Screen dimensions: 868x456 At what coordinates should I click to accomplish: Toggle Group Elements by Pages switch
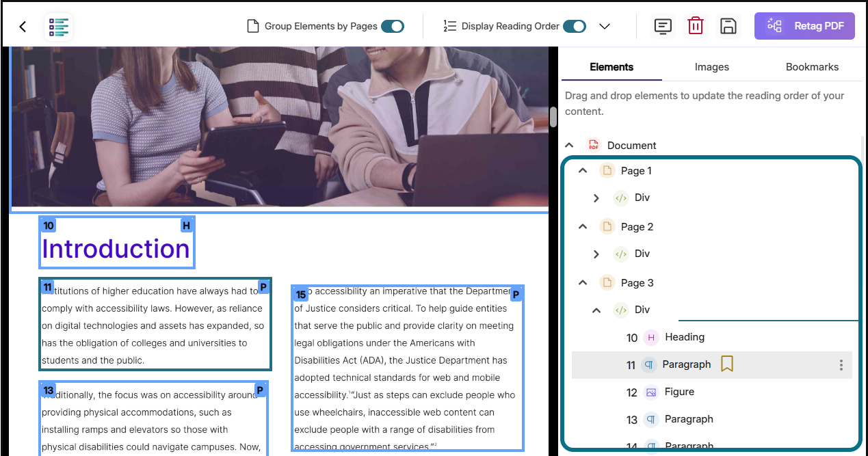393,26
